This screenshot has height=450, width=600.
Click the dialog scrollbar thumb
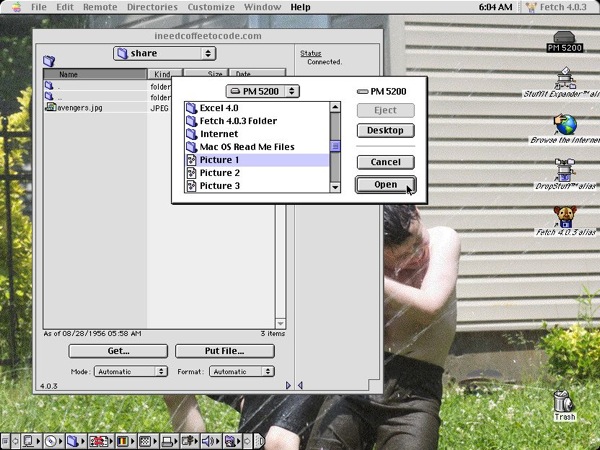click(x=335, y=146)
